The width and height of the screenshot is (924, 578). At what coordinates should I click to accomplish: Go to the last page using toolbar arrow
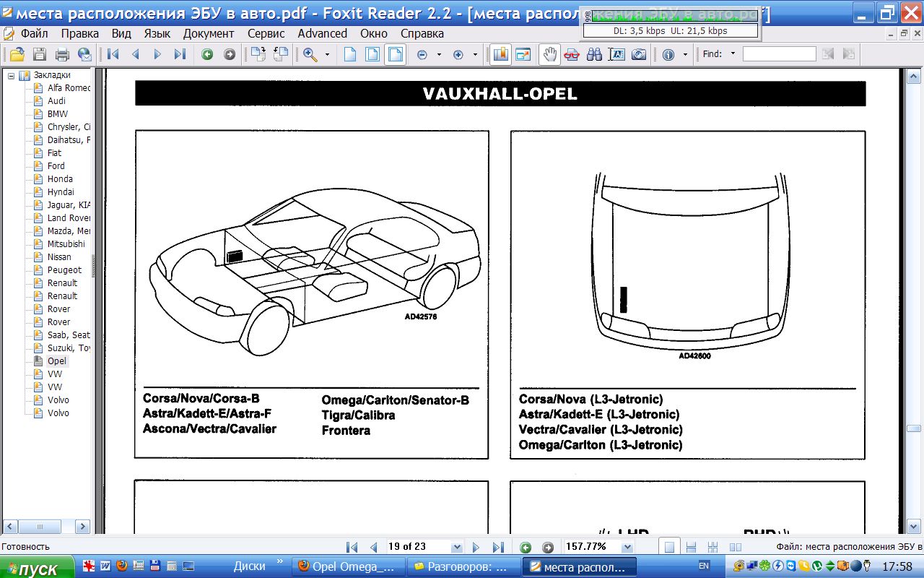(180, 54)
